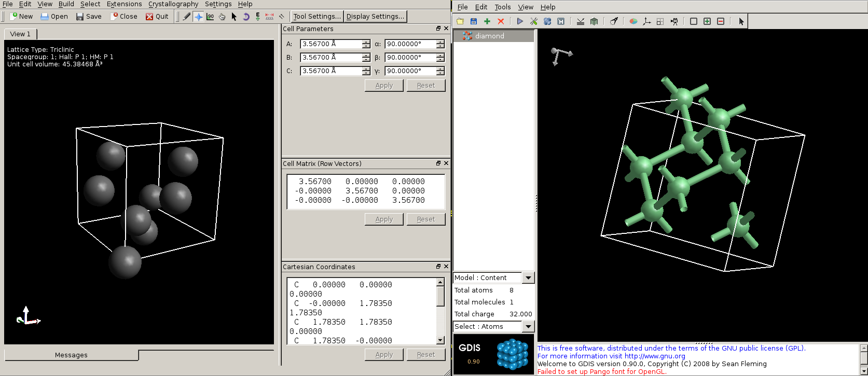
Task: Open the GDIS View menu
Action: coord(526,7)
